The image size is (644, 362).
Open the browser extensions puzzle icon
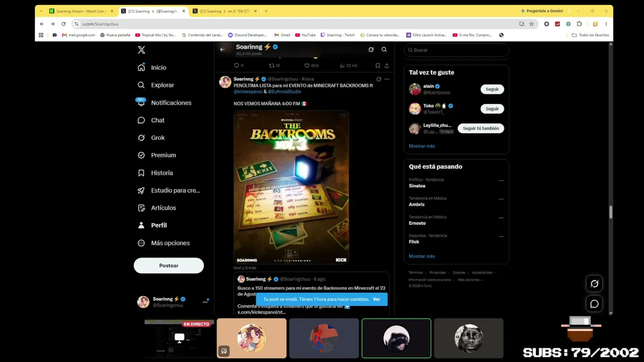(579, 24)
